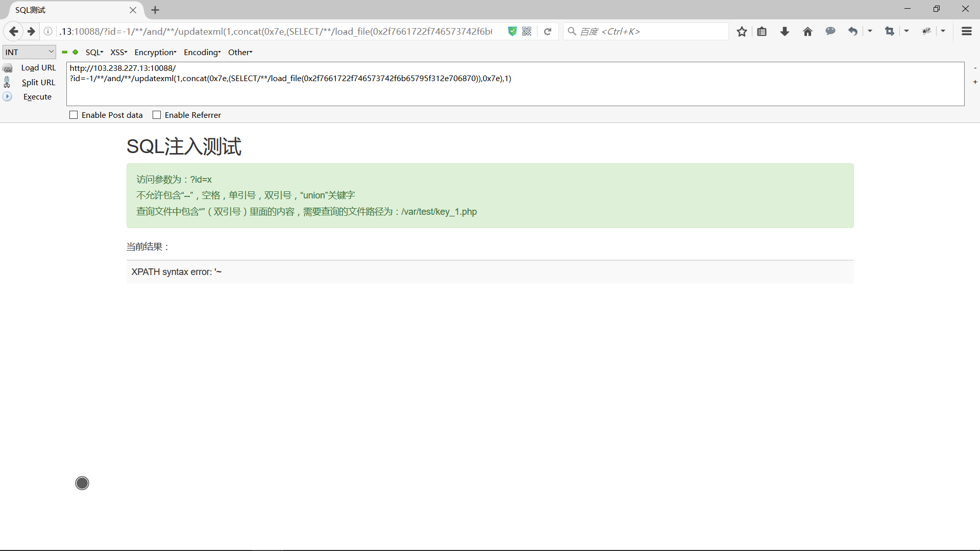
Task: Bookmark page with star icon
Action: coord(742,32)
